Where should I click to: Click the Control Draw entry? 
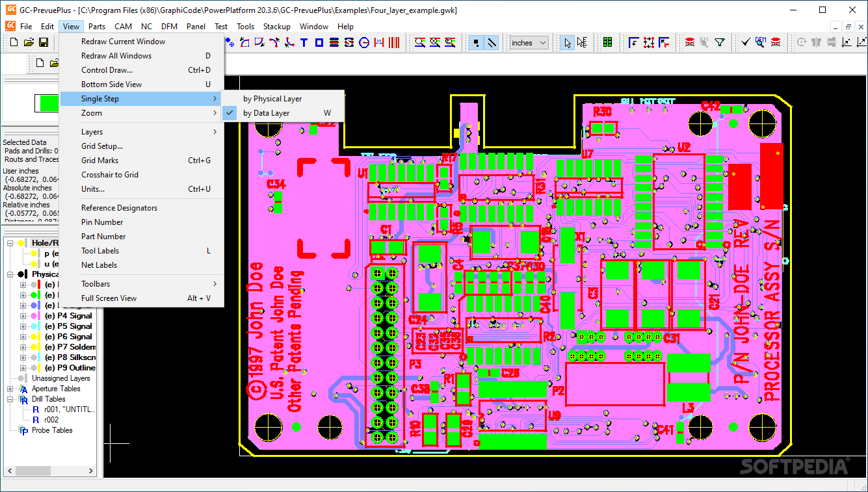click(141, 70)
